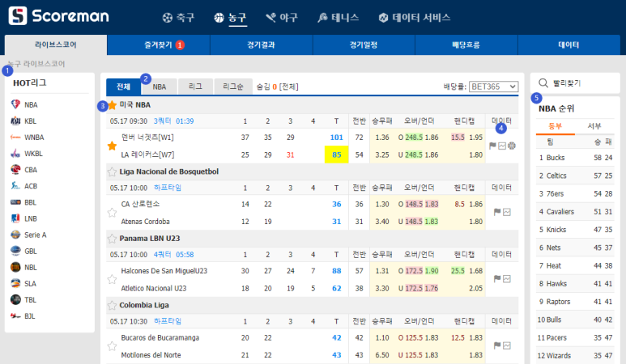Switch to 배당흐름 tab
The height and width of the screenshot is (364, 626).
(x=466, y=44)
